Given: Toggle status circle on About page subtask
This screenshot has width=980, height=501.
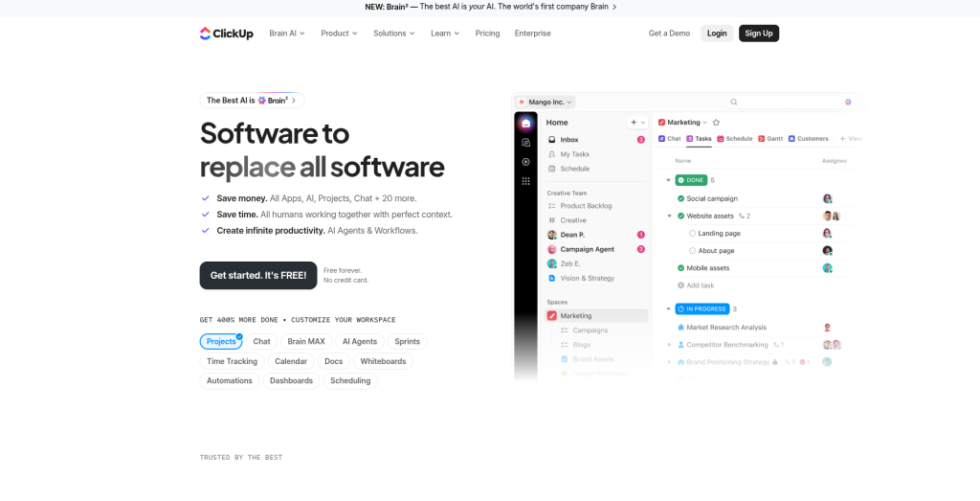Looking at the screenshot, I should (x=693, y=251).
